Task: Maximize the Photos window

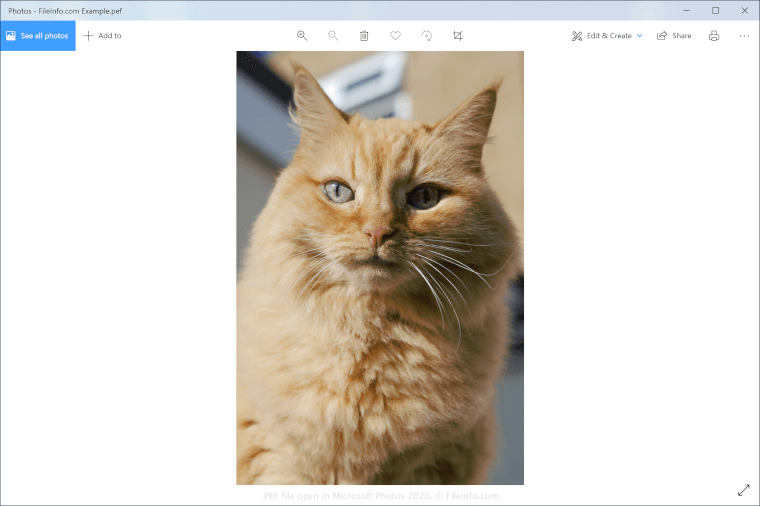Action: point(715,10)
